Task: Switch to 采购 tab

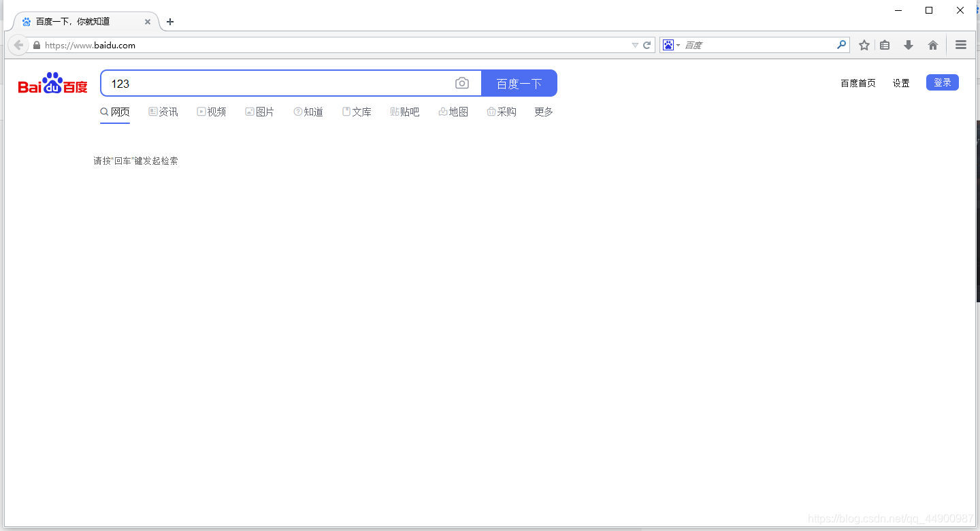Action: click(502, 112)
